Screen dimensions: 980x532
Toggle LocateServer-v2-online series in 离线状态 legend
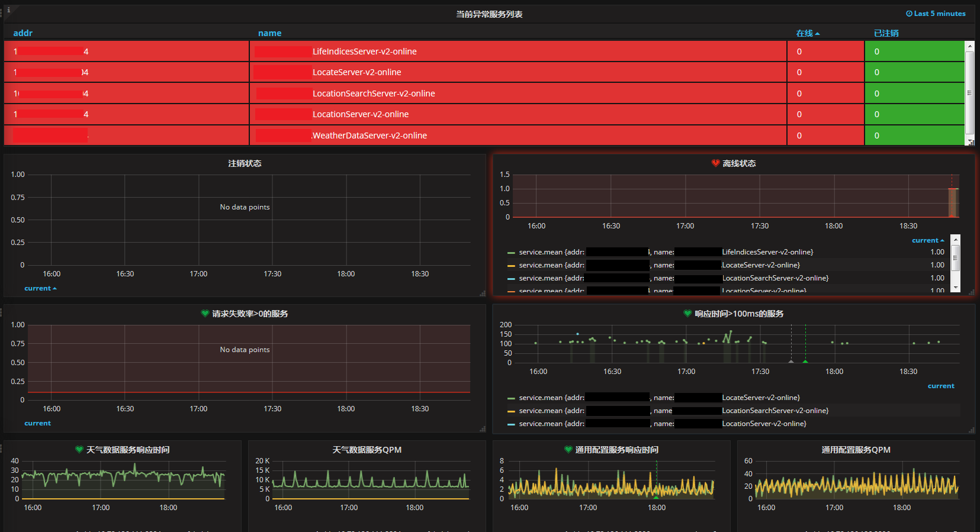pos(660,265)
